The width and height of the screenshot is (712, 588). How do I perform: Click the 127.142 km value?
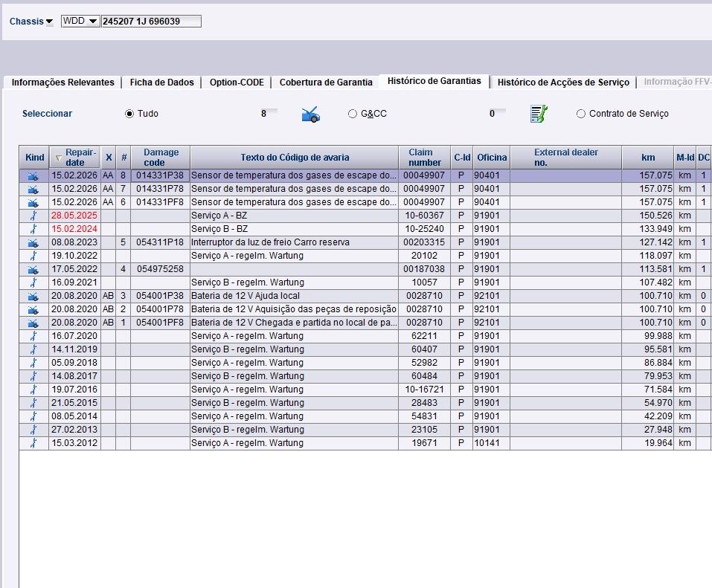655,242
